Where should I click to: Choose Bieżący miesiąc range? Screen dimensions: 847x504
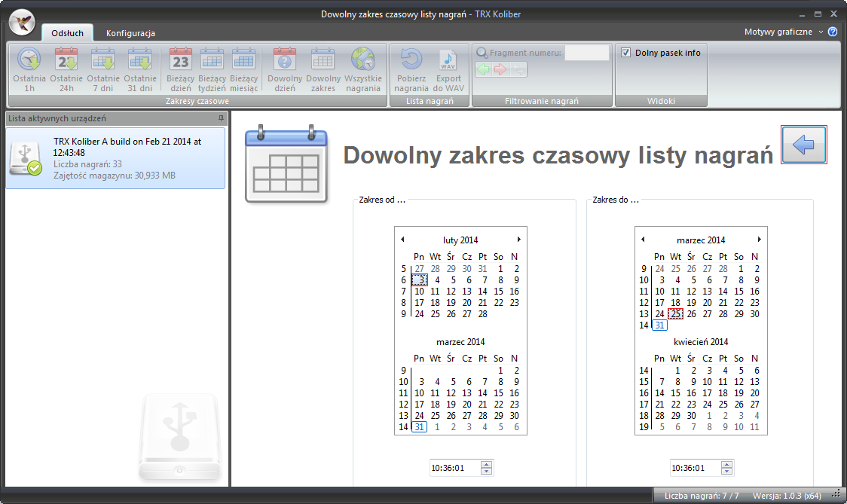[x=243, y=69]
